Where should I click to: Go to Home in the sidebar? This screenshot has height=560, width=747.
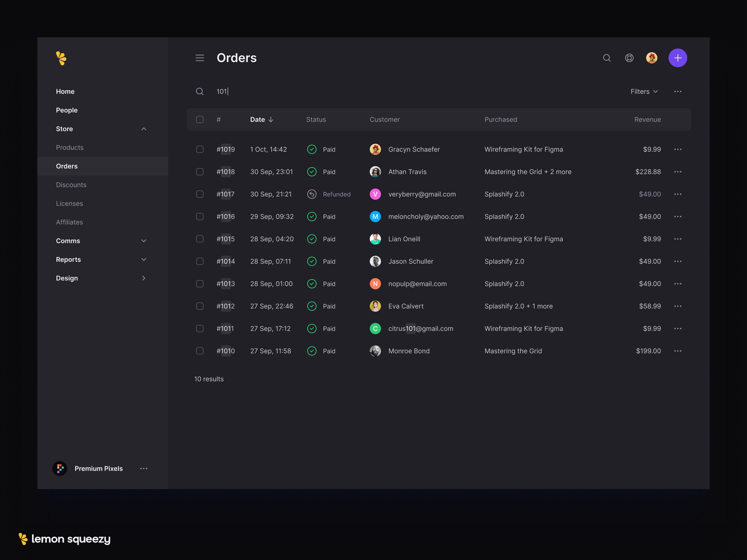coord(65,91)
